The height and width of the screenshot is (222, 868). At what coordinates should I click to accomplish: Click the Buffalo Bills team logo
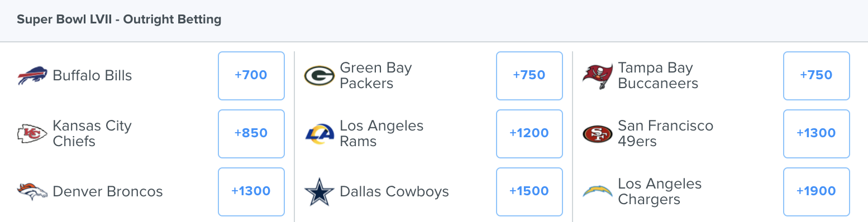(32, 75)
